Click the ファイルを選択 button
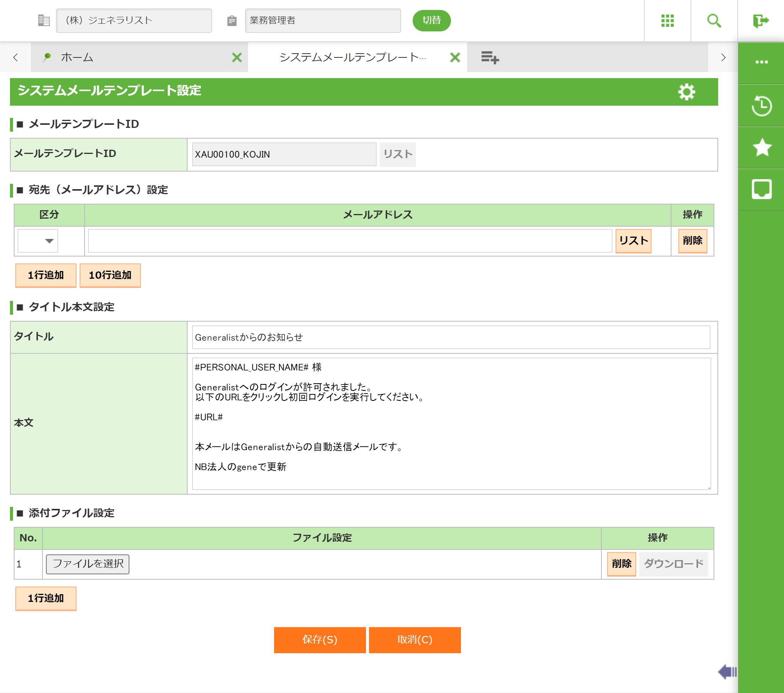Image resolution: width=784 pixels, height=693 pixels. (87, 564)
